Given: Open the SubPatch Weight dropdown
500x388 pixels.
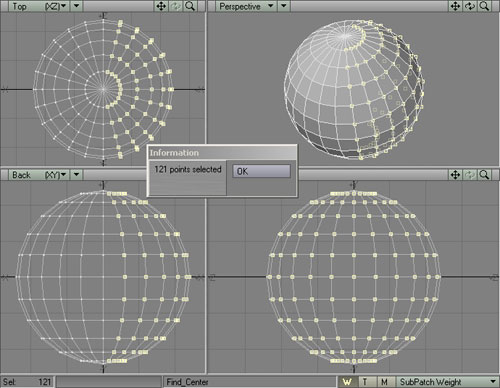Looking at the screenshot, I should tap(447, 382).
